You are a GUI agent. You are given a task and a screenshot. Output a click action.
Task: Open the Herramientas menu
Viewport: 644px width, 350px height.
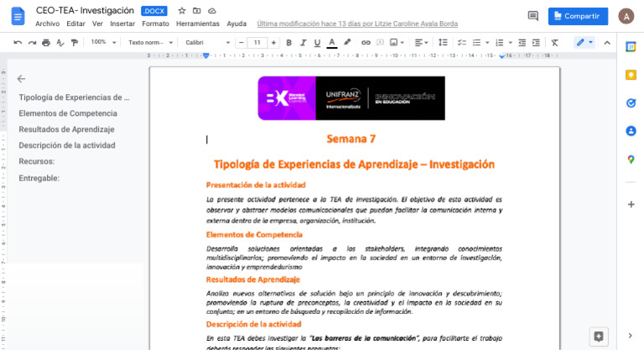coord(198,24)
